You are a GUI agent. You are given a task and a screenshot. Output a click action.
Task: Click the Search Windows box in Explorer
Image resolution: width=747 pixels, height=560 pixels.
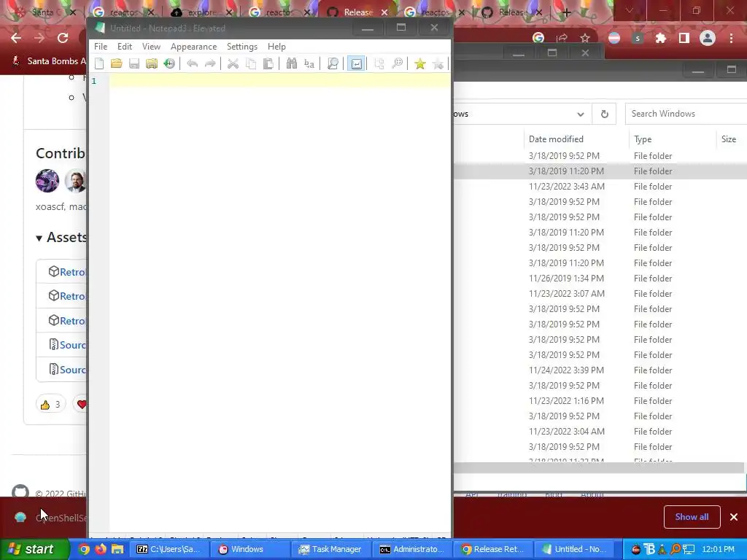[686, 114]
